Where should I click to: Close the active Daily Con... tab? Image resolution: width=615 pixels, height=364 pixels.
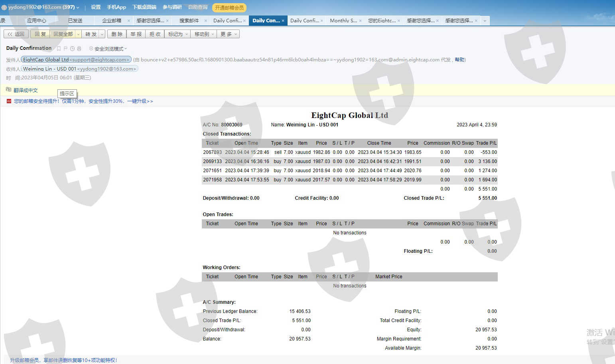[x=283, y=21]
